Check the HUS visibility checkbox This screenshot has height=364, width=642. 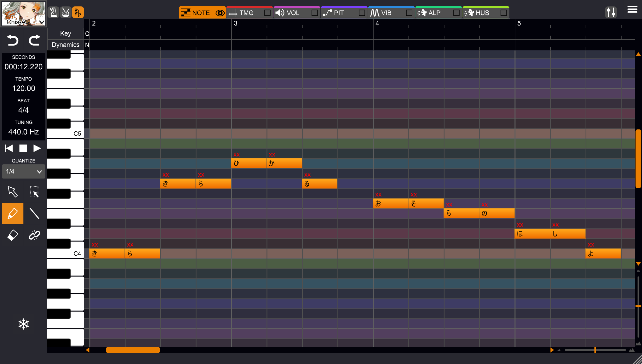click(503, 13)
